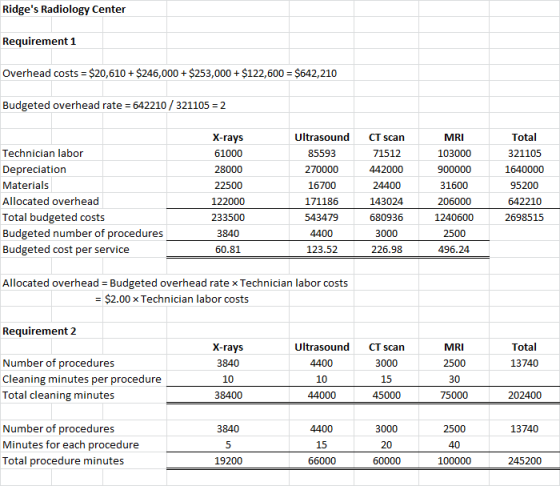
Task: Select MRI technician labor value 103000
Action: tap(454, 154)
